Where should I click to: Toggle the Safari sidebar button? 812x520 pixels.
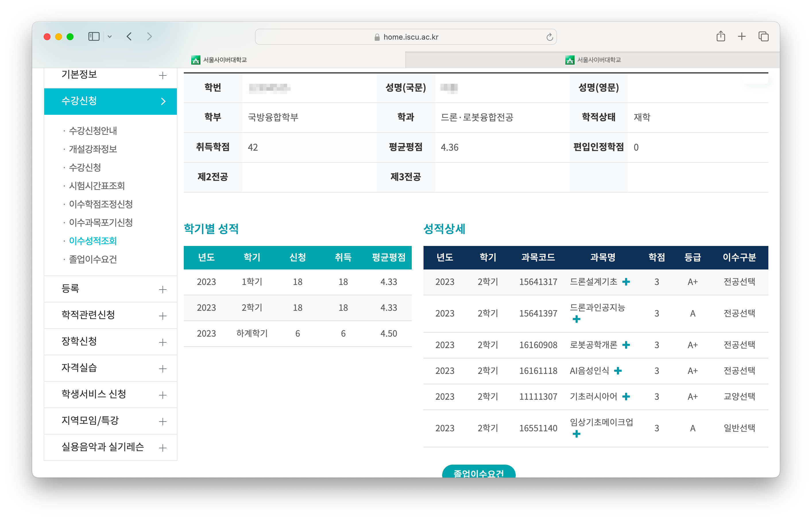pyautogui.click(x=94, y=36)
